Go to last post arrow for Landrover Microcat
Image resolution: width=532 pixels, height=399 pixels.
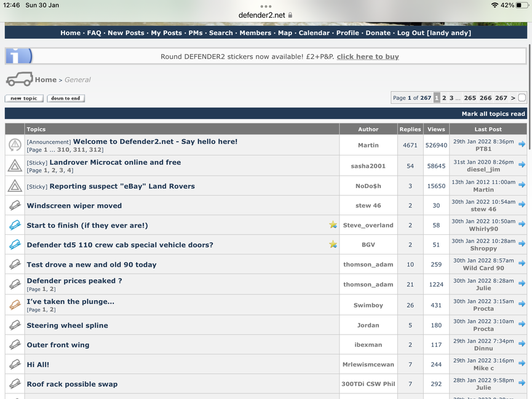coord(522,165)
